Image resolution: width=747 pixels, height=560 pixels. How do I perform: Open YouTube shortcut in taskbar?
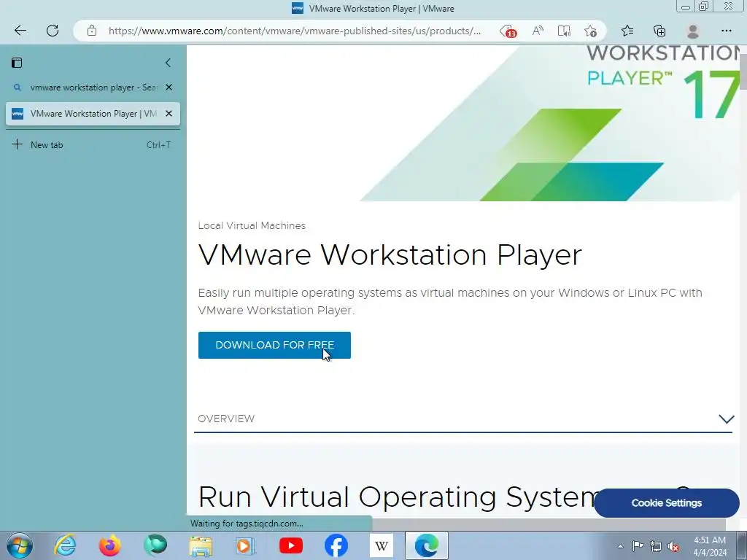click(291, 545)
